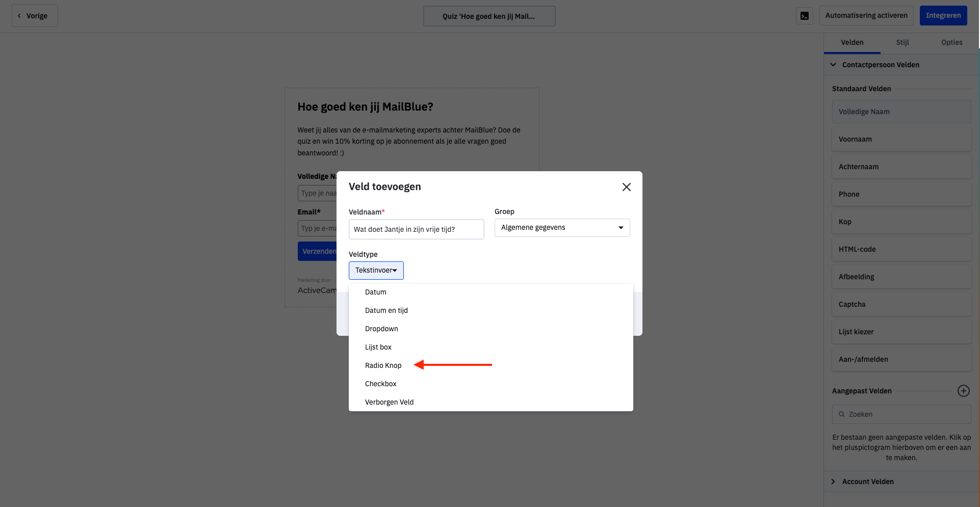Open the Veldtype Tekstinvoer dropdown

[376, 271]
